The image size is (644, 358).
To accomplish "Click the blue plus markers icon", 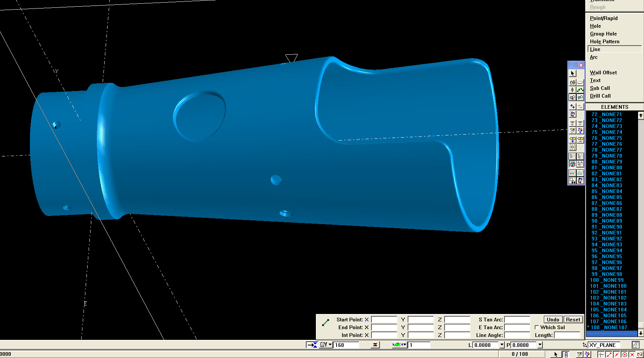I will (x=572, y=107).
